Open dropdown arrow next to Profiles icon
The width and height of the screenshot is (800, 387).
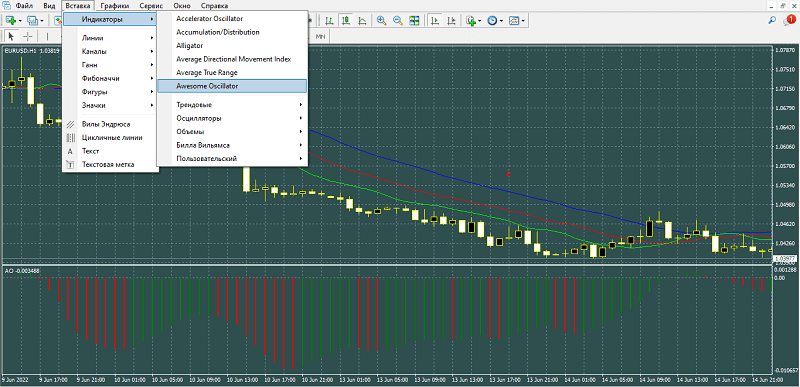pos(42,20)
